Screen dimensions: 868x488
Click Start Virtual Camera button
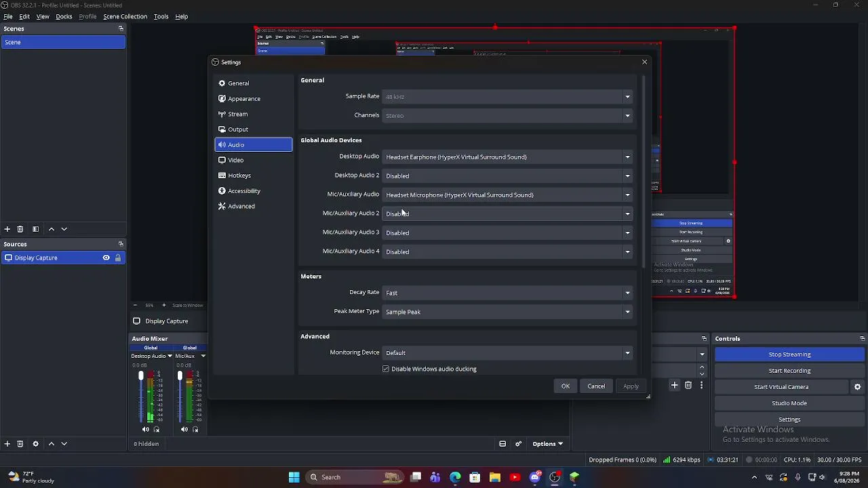[x=781, y=387]
